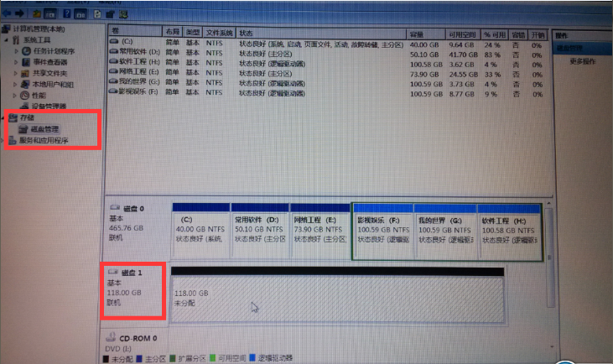Sort by the 布局 column header
The width and height of the screenshot is (613, 364).
(173, 32)
